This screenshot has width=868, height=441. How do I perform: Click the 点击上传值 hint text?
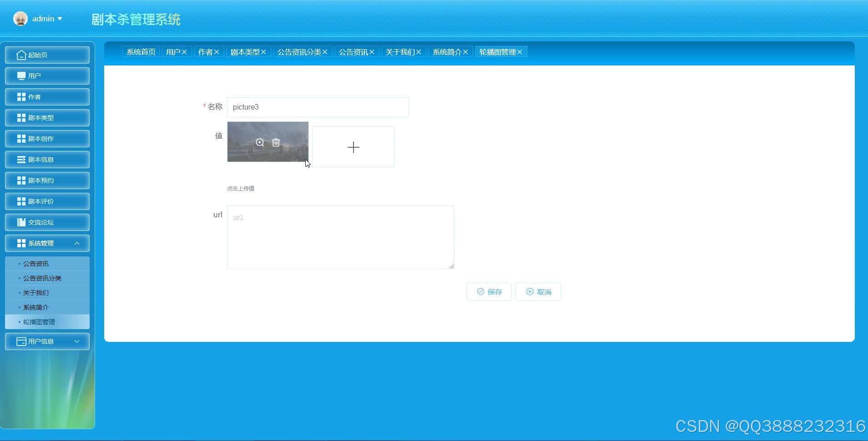pyautogui.click(x=241, y=188)
